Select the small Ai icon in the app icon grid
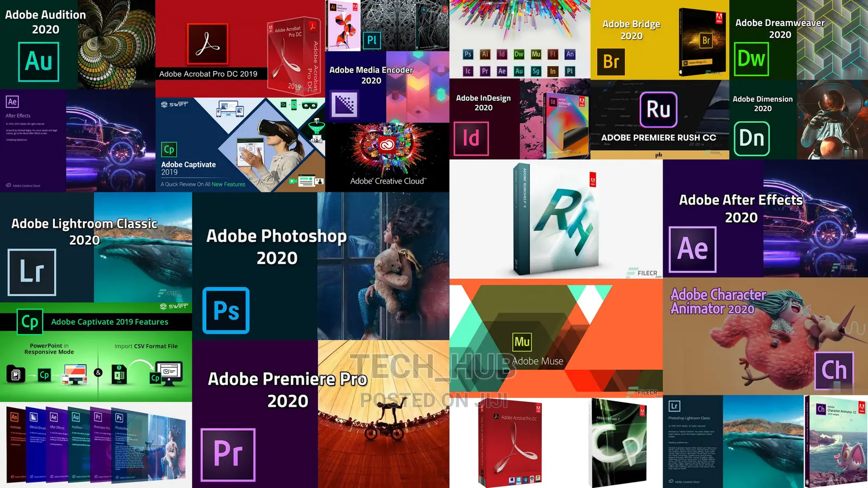 coord(485,54)
